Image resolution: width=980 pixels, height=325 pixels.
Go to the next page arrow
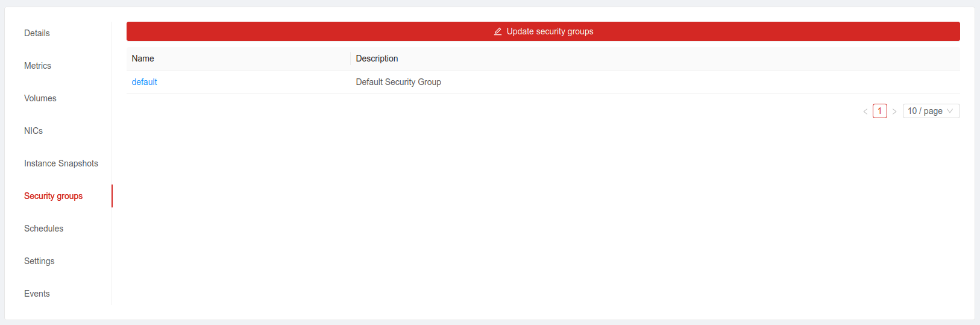coord(894,112)
